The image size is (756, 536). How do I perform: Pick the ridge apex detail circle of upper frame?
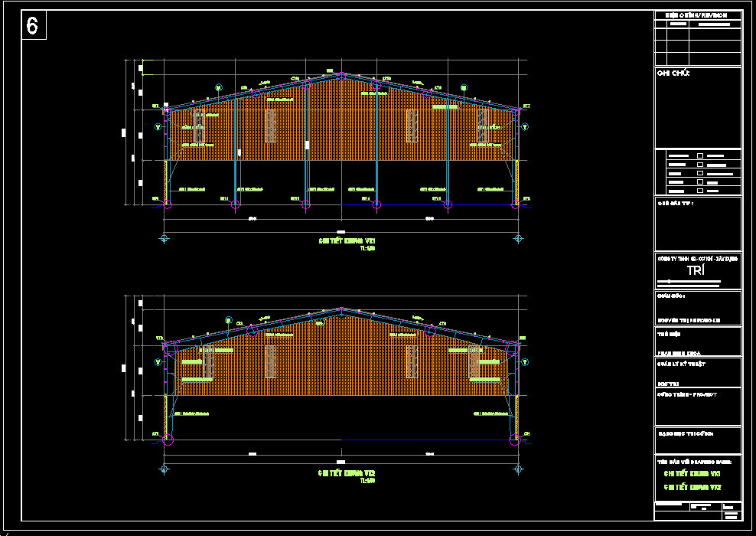[342, 76]
